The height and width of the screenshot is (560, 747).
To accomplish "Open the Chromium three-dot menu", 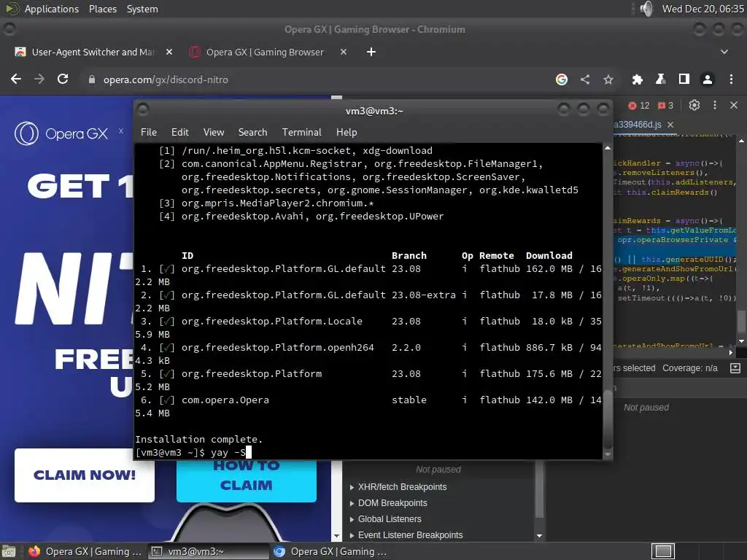I will (731, 79).
